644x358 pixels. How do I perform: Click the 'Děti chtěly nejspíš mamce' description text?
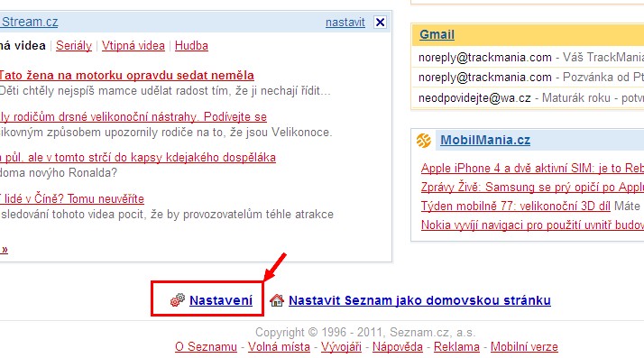tap(165, 91)
